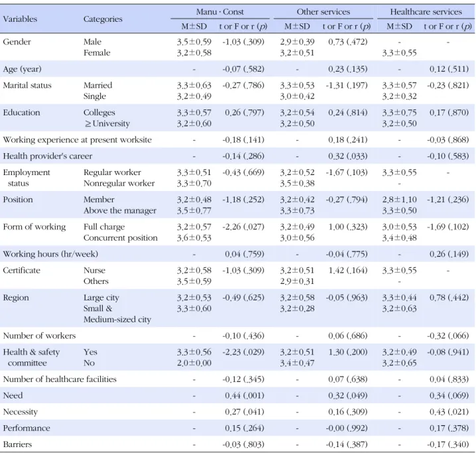Click the value '2.9±0.31'
This screenshot has height=453, width=476.
tap(297, 281)
